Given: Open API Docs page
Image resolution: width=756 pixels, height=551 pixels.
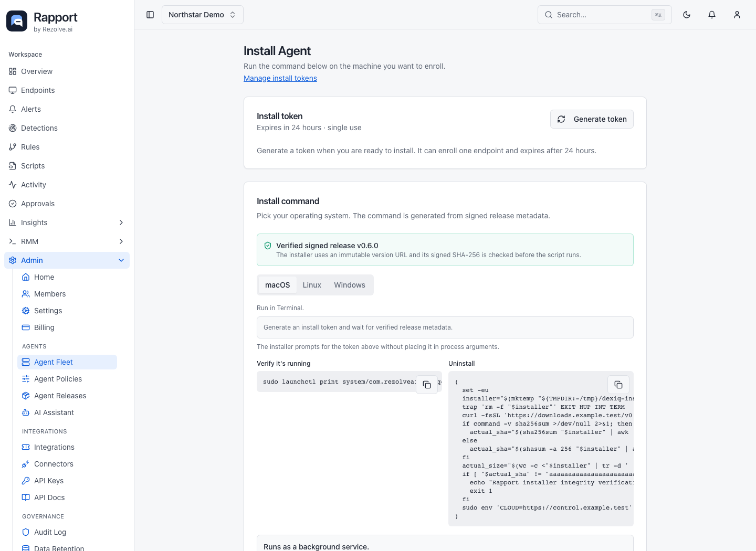Looking at the screenshot, I should tap(67, 497).
